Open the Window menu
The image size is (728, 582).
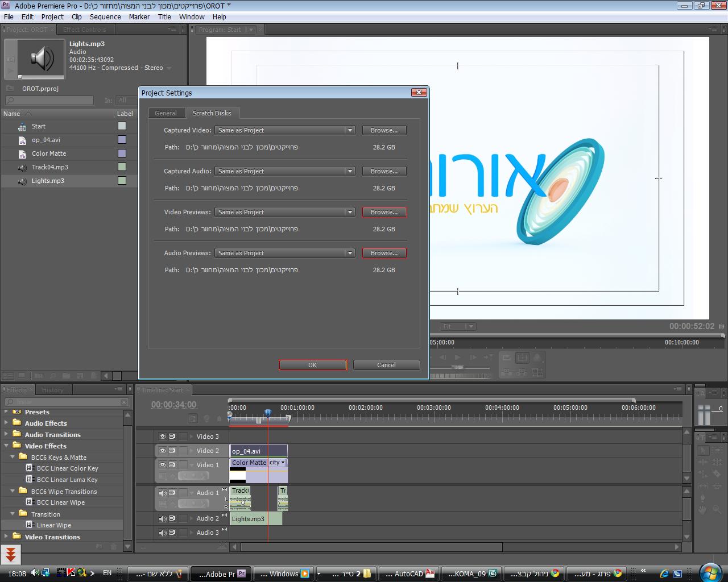tap(192, 16)
